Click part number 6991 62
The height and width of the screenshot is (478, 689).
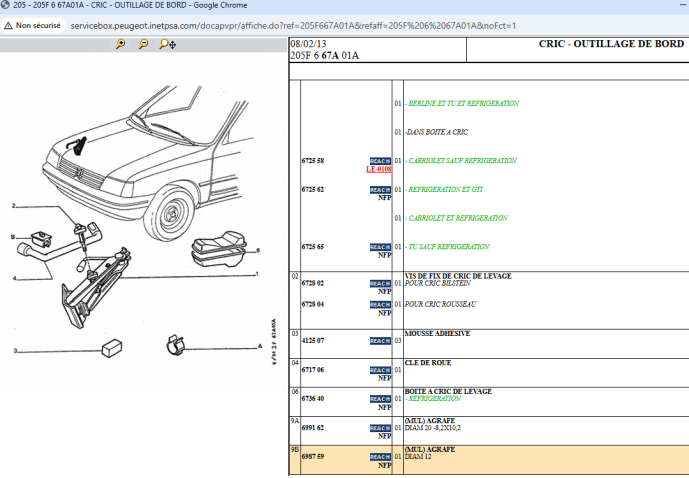coord(313,428)
